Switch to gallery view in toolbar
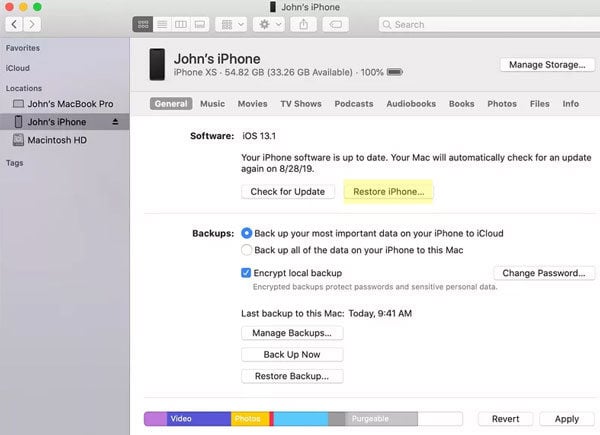 point(200,23)
